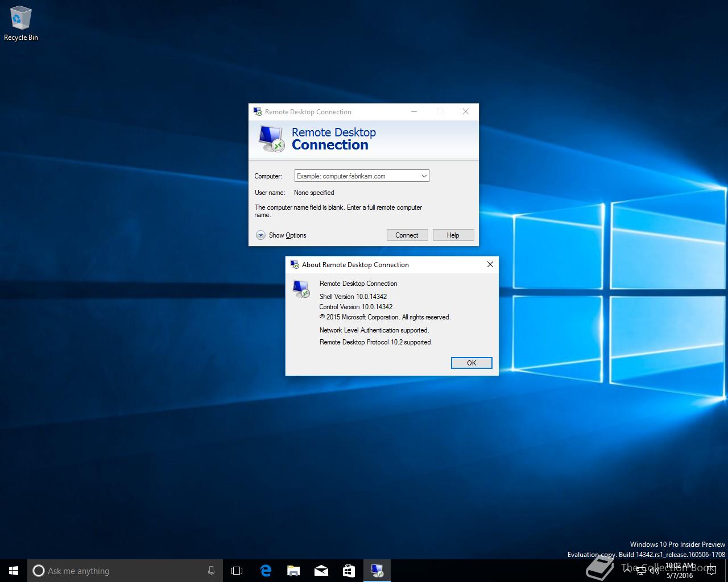Click the Connect button
728x582 pixels.
[407, 235]
